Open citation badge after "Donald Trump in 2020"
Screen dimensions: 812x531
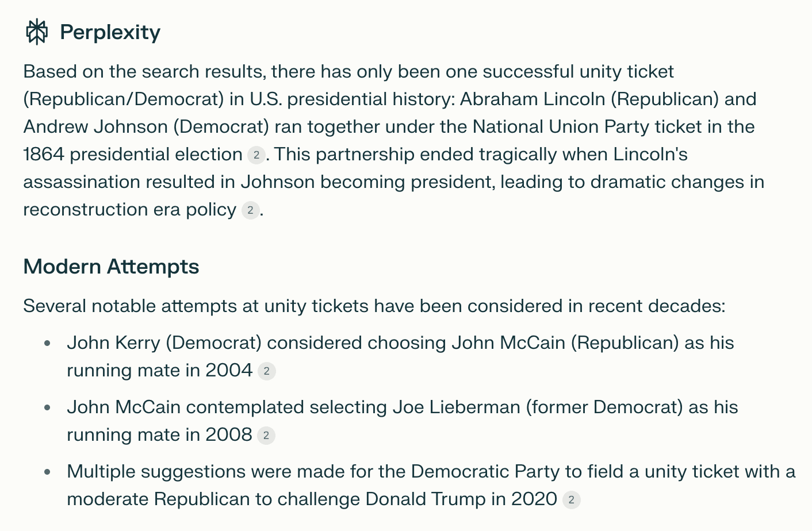click(x=571, y=500)
